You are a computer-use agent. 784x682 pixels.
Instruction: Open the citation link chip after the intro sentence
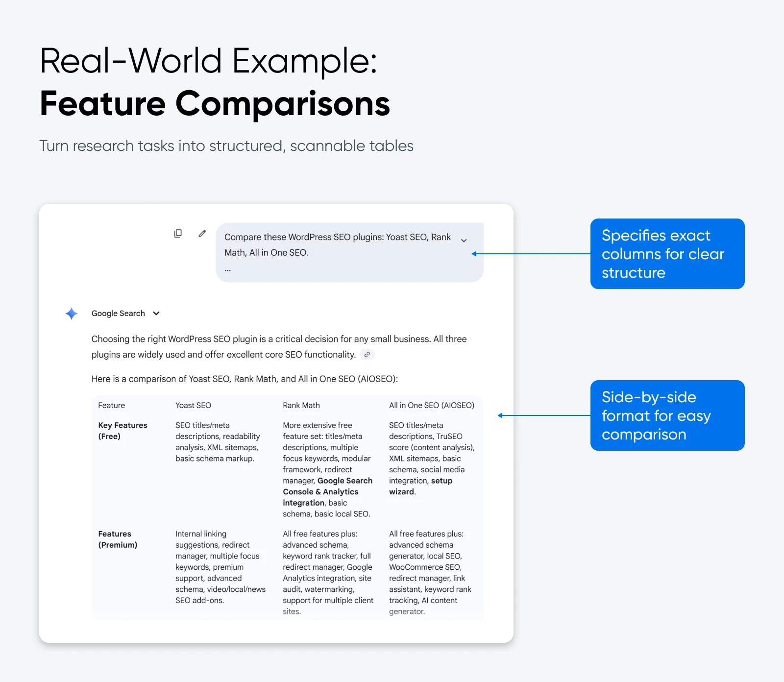click(x=367, y=354)
